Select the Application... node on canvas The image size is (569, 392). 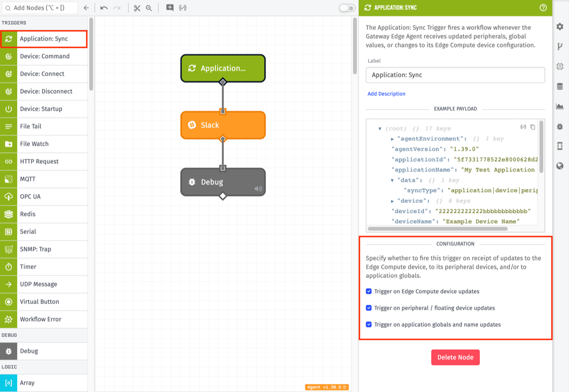[223, 68]
